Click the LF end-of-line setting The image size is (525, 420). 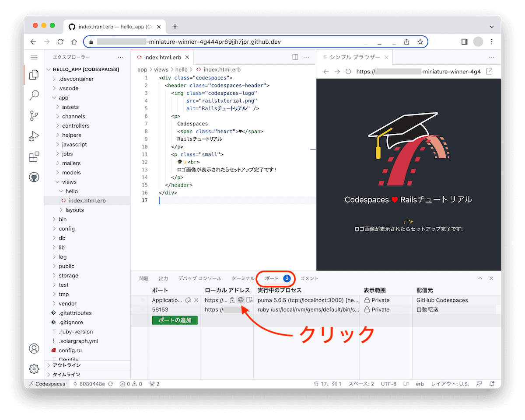pyautogui.click(x=406, y=384)
